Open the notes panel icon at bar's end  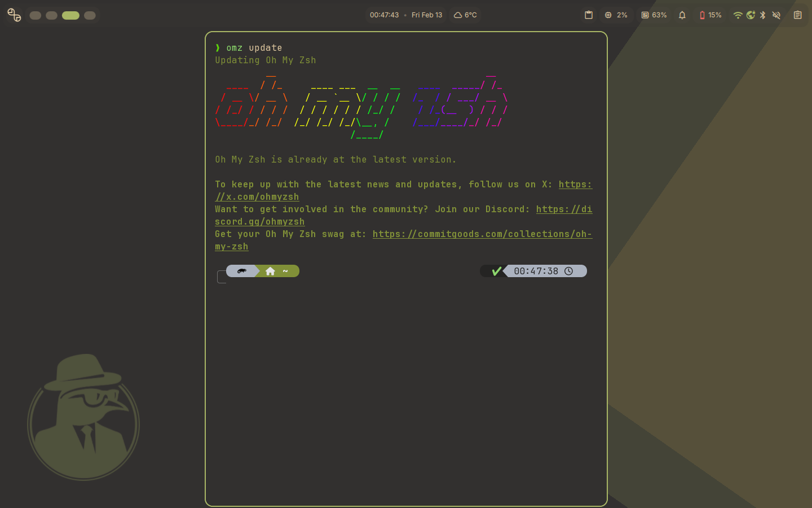click(797, 15)
